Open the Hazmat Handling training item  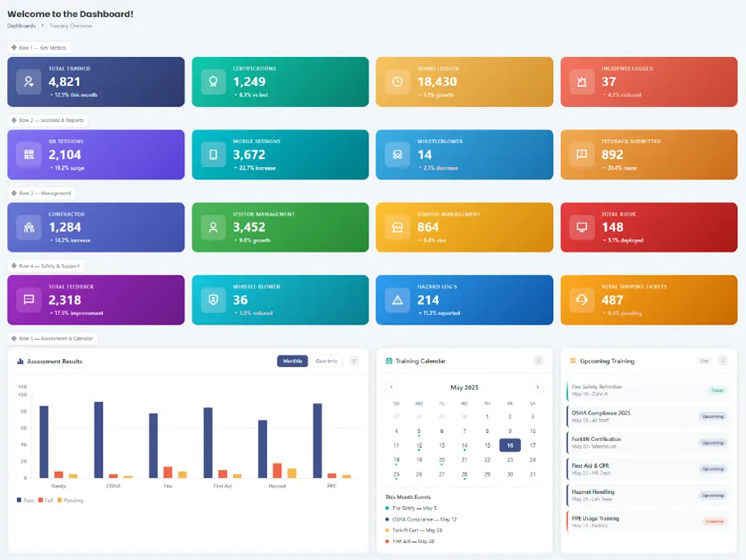coord(648,496)
